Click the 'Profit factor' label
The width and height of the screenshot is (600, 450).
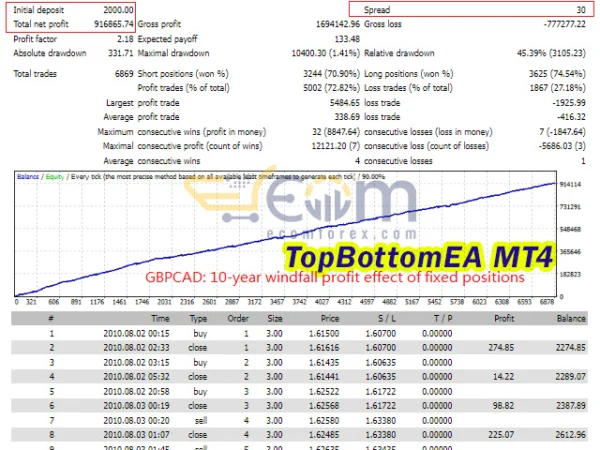[x=35, y=39]
